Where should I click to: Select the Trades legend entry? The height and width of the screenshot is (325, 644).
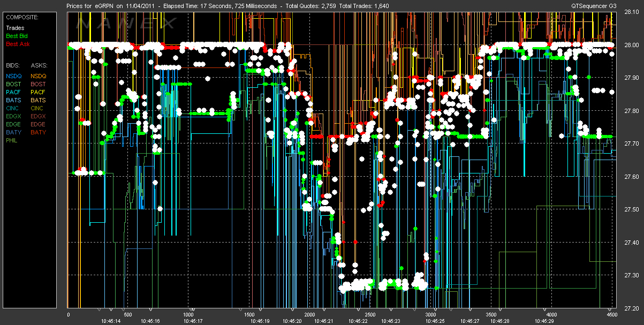pyautogui.click(x=15, y=28)
